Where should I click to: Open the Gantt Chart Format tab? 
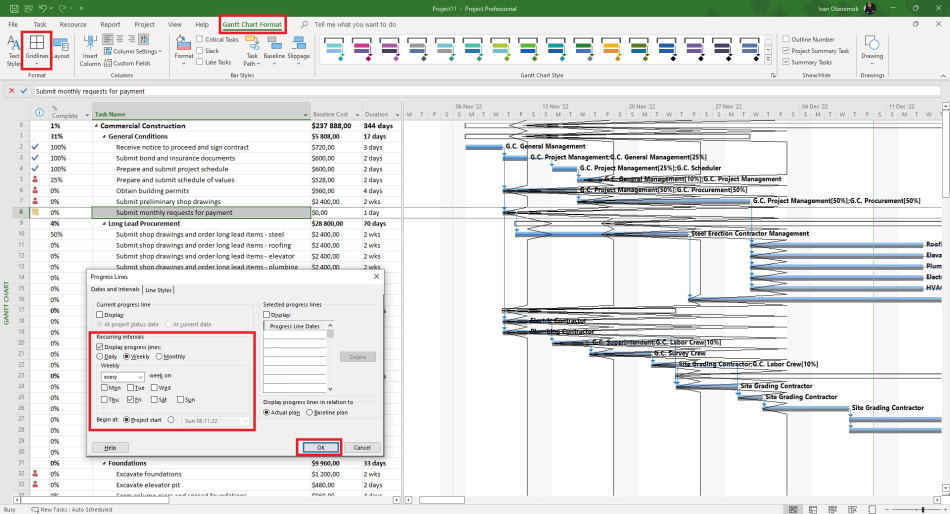252,24
